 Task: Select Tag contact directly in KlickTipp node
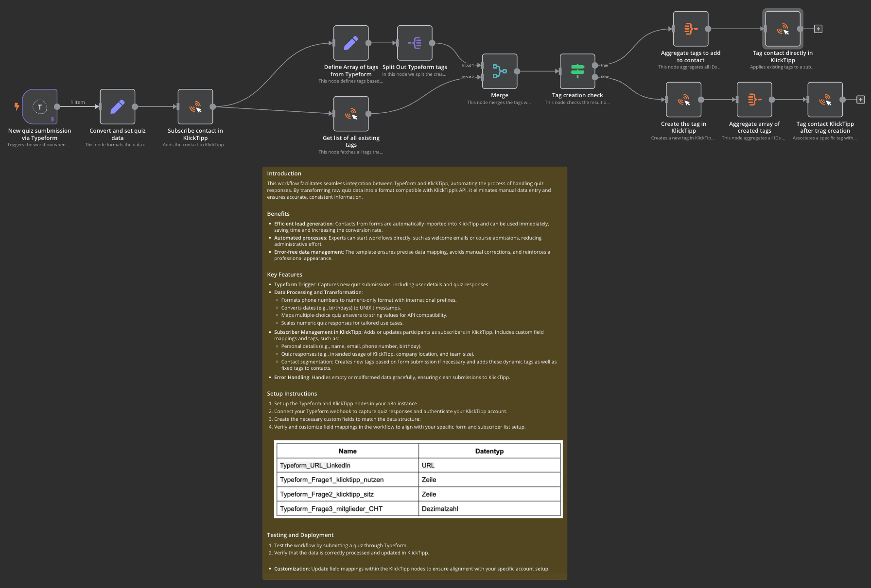(783, 29)
